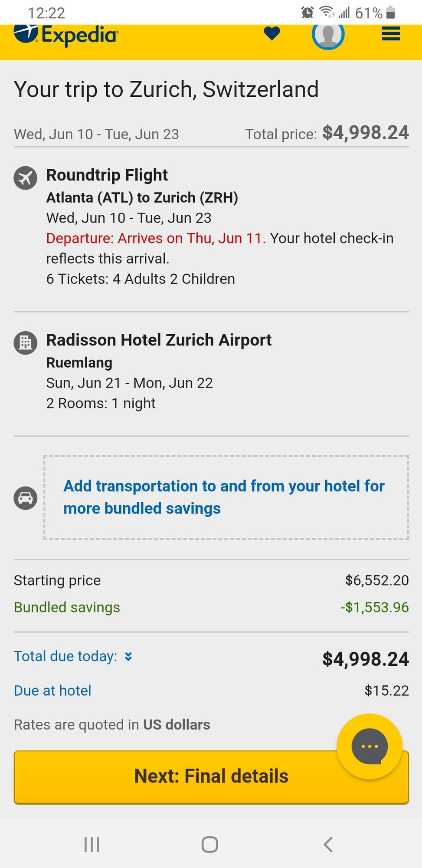
Task: Expand Total due today chevron
Action: pos(128,656)
